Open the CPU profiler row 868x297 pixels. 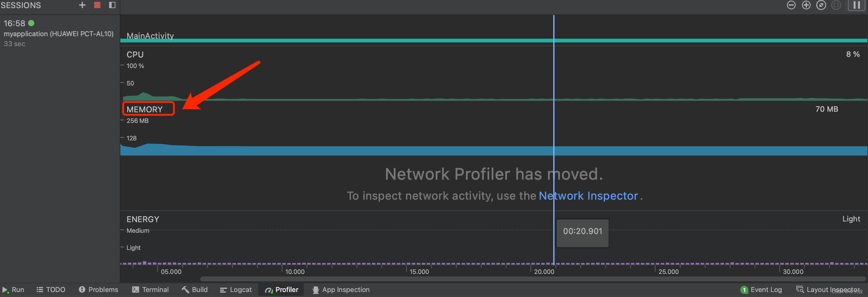(x=135, y=55)
